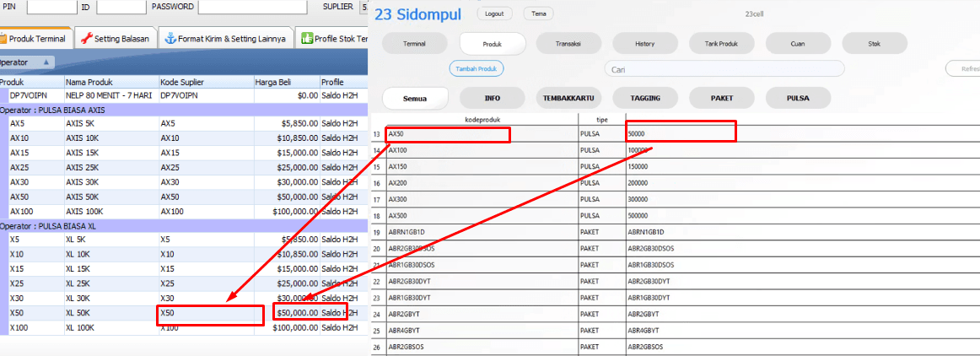The width and height of the screenshot is (980, 356).
Task: Click the Produk Terminal folder icon
Action: tap(3, 39)
